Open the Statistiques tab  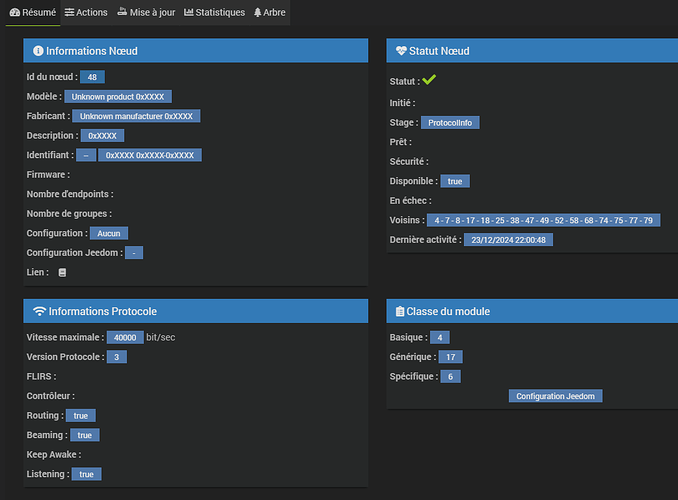[214, 12]
